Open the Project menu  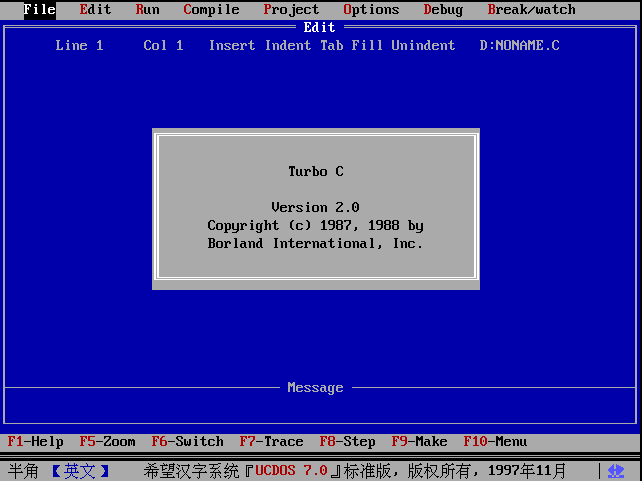pyautogui.click(x=291, y=9)
